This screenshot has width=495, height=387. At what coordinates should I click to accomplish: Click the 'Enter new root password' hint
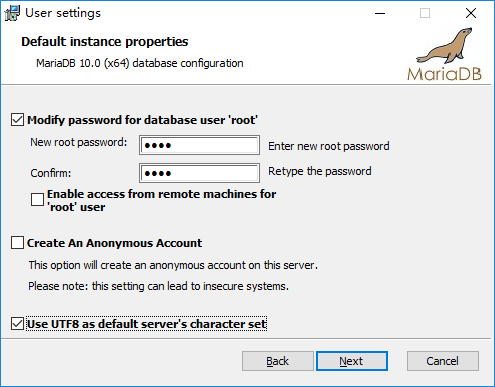point(329,146)
